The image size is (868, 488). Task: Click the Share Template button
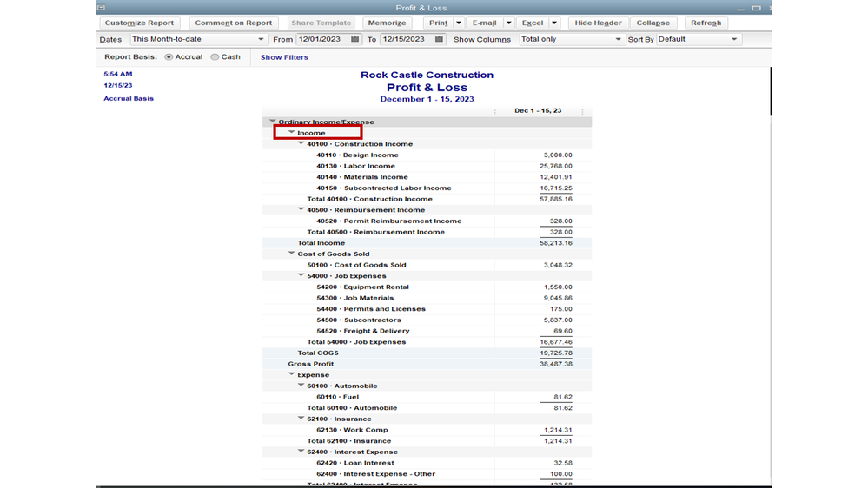pyautogui.click(x=321, y=23)
